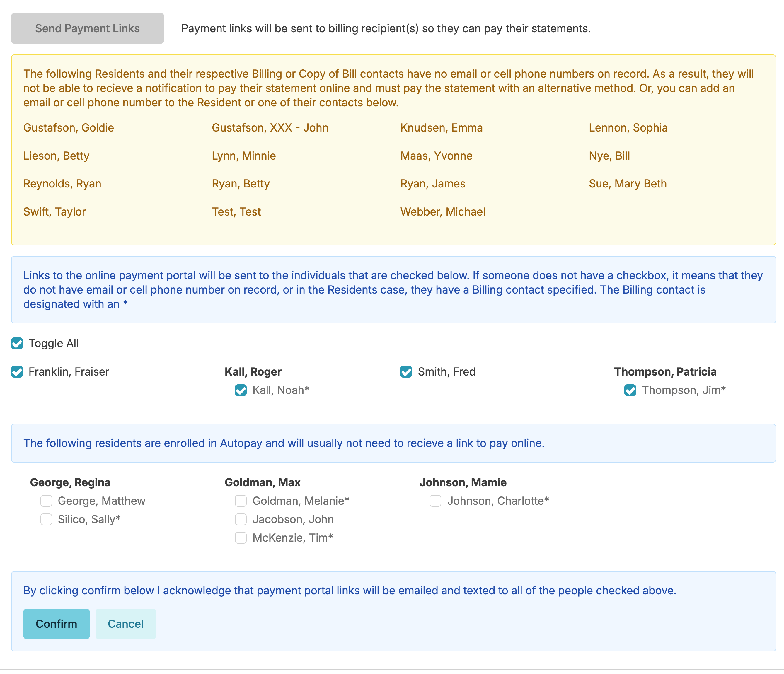Check Jacobson, John checkbox
784x674 pixels.
(241, 519)
